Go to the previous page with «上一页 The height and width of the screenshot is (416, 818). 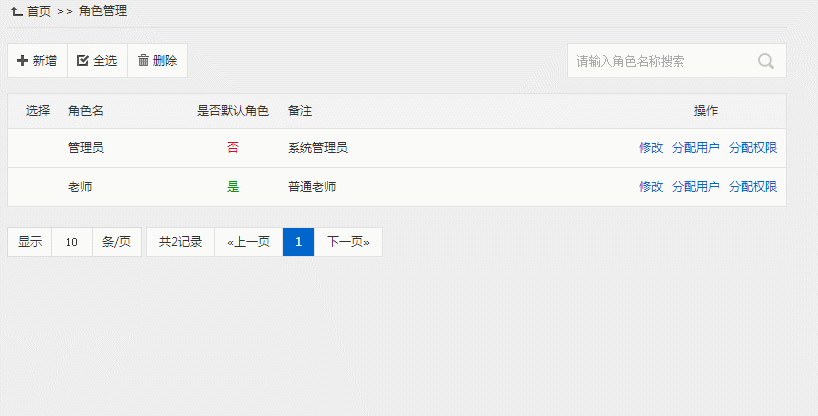click(248, 242)
